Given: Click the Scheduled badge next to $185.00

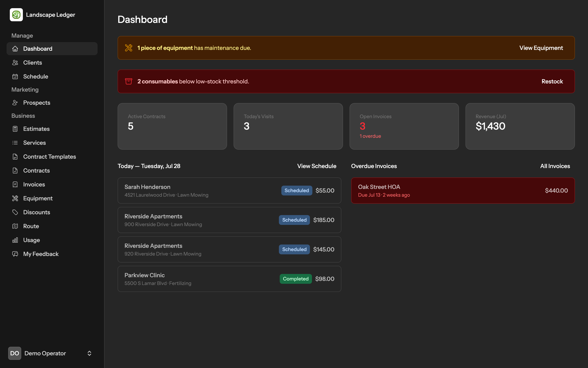Looking at the screenshot, I should 294,220.
